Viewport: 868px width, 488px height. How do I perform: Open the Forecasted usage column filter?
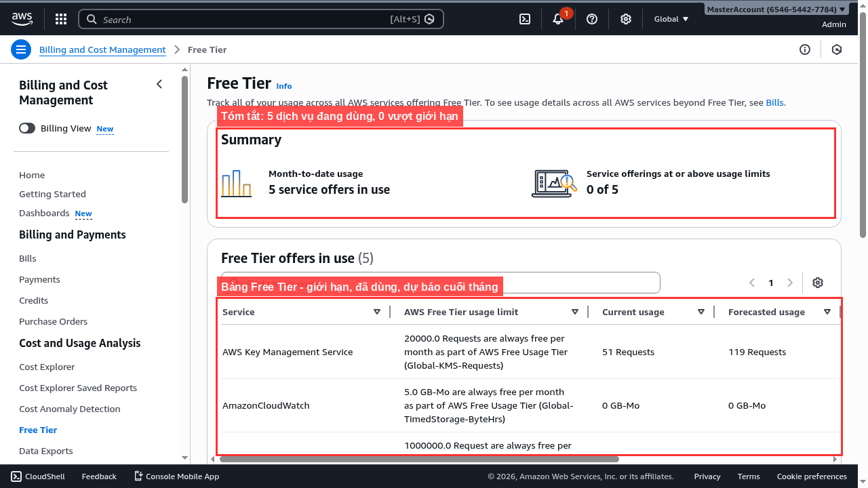(827, 312)
